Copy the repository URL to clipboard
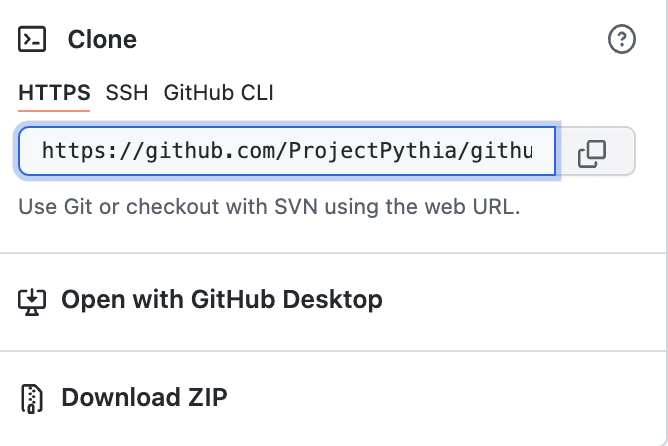Image resolution: width=668 pixels, height=446 pixels. tap(593, 152)
